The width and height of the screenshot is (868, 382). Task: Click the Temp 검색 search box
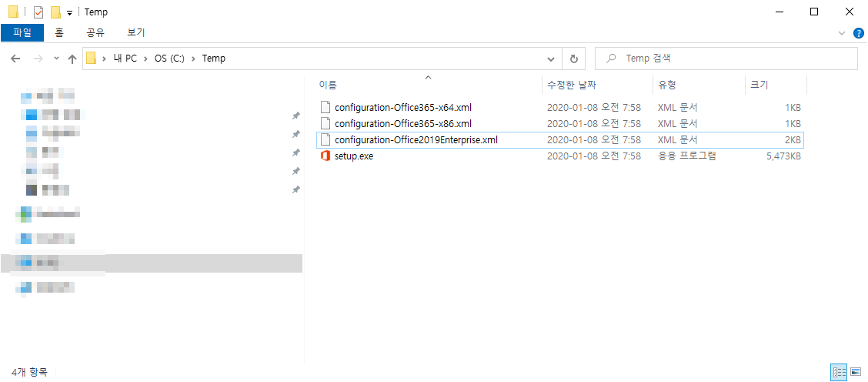tap(726, 59)
